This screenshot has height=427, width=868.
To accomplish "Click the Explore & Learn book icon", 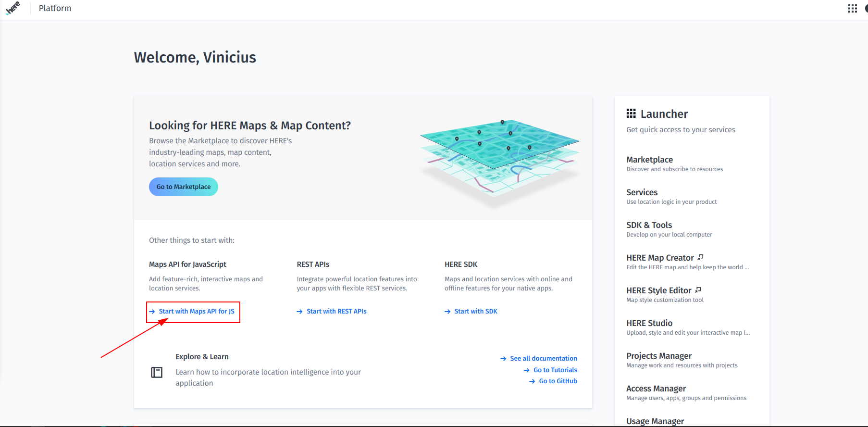I will [157, 372].
